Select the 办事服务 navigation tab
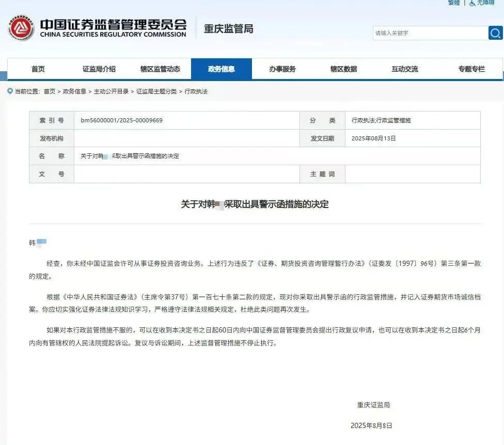This screenshot has width=504, height=445. (282, 69)
